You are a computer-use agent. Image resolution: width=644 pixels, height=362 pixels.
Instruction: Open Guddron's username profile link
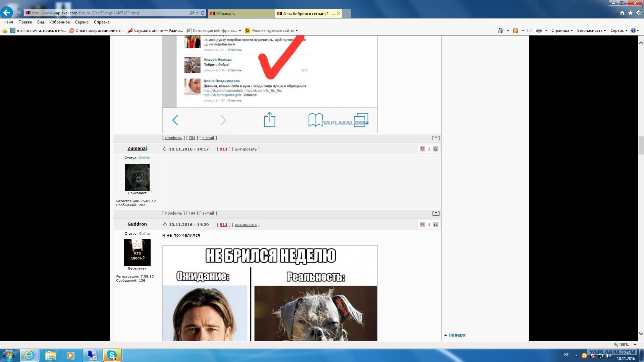coord(137,224)
